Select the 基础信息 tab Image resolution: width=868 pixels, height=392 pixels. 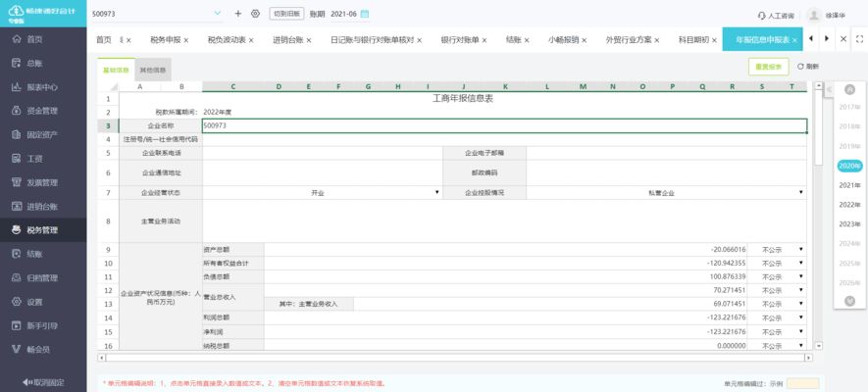pyautogui.click(x=116, y=71)
